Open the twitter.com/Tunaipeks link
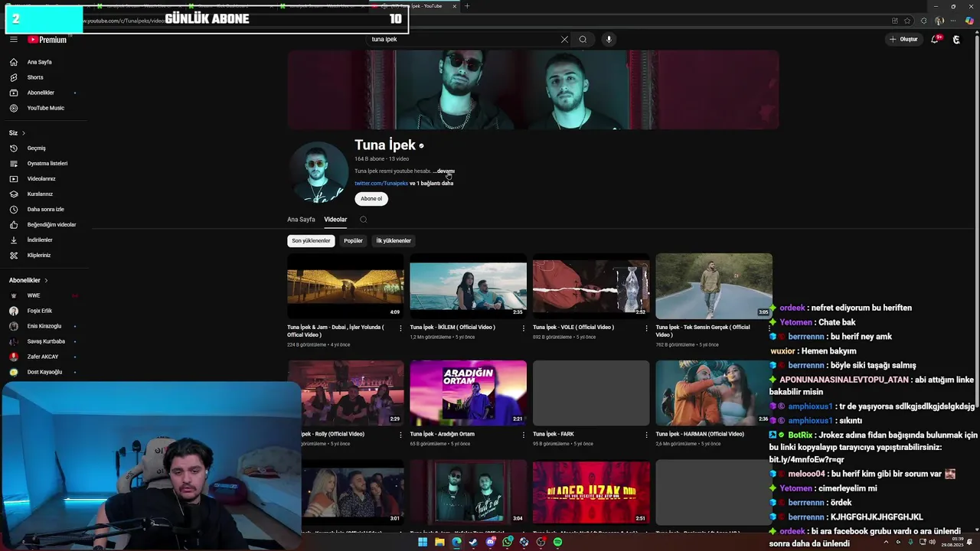Image resolution: width=980 pixels, height=551 pixels. point(381,184)
